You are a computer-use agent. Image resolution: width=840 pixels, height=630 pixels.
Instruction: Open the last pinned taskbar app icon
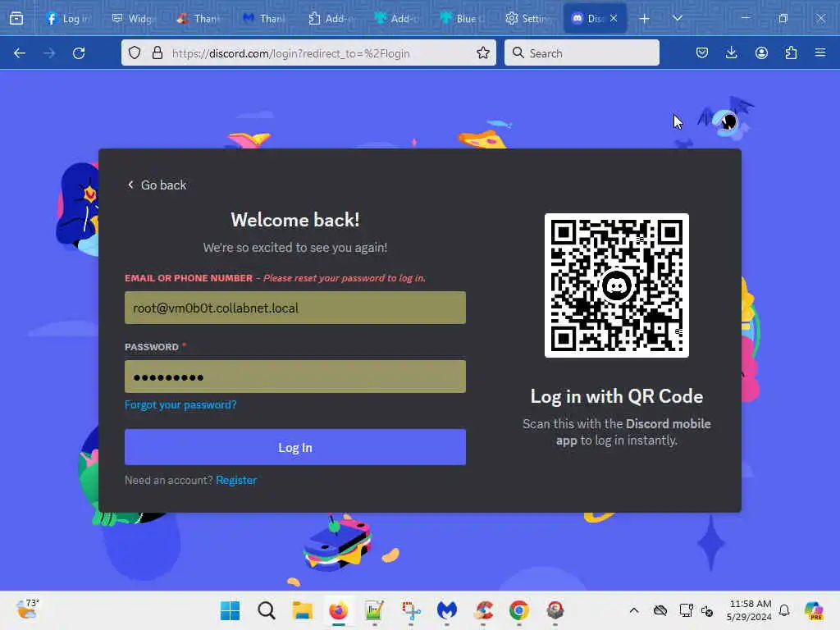[555, 610]
